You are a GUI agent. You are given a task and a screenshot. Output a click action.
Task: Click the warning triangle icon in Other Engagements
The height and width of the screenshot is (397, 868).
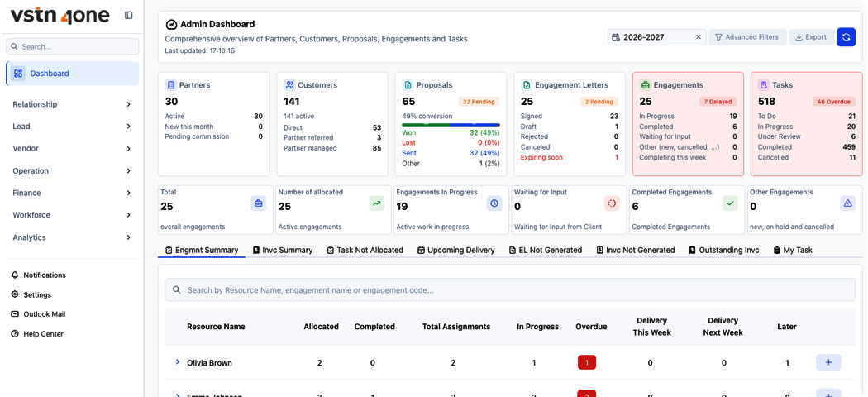pos(847,203)
